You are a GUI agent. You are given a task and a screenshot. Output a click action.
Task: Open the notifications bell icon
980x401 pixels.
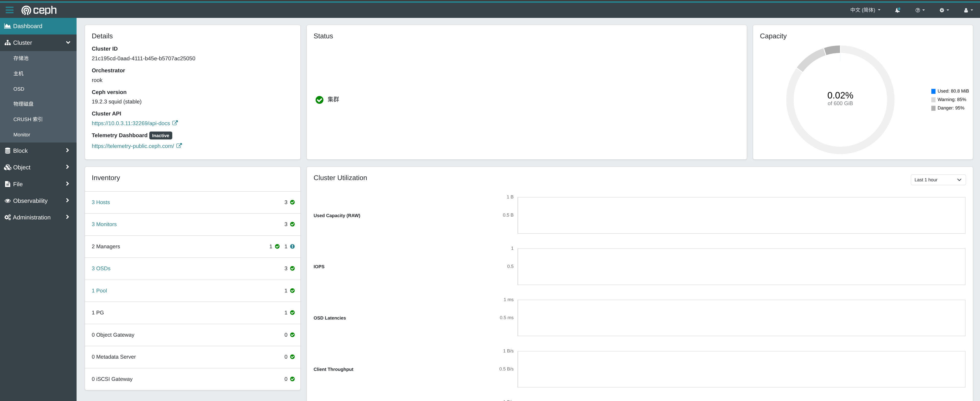pyautogui.click(x=897, y=10)
